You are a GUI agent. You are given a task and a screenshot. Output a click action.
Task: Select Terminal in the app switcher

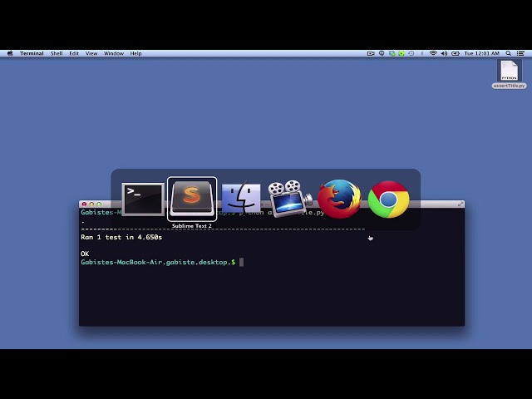pyautogui.click(x=143, y=199)
